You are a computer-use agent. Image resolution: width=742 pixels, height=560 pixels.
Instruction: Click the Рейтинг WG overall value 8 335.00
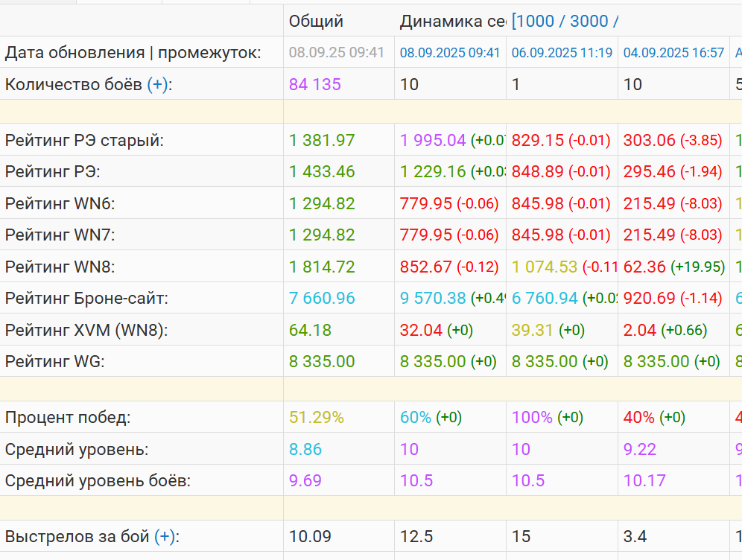(x=322, y=362)
